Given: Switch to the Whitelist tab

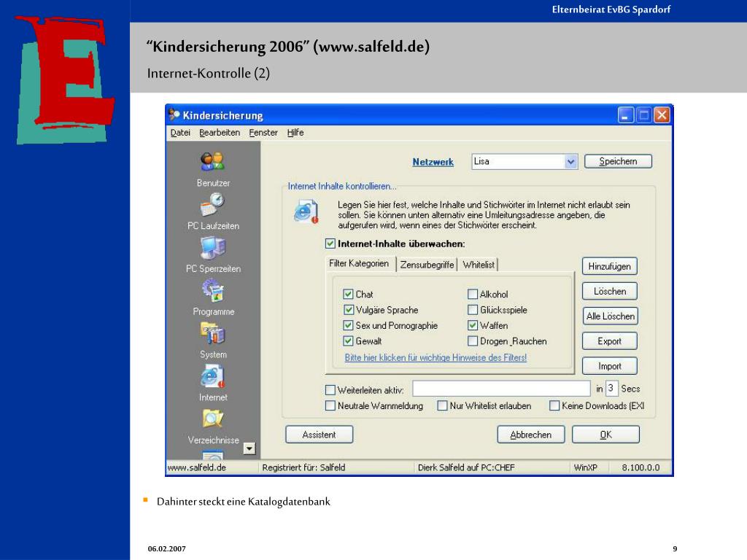Looking at the screenshot, I should pos(479,265).
